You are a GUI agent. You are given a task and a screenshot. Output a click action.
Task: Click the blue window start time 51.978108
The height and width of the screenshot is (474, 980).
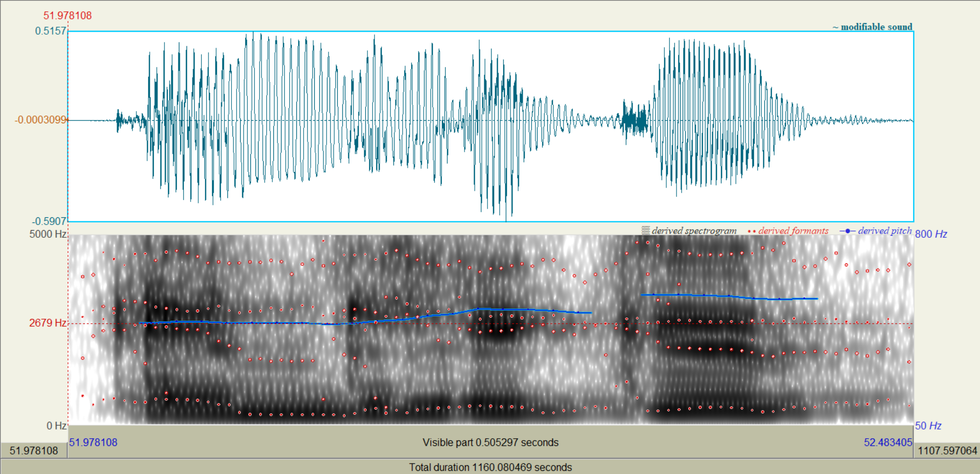click(94, 442)
